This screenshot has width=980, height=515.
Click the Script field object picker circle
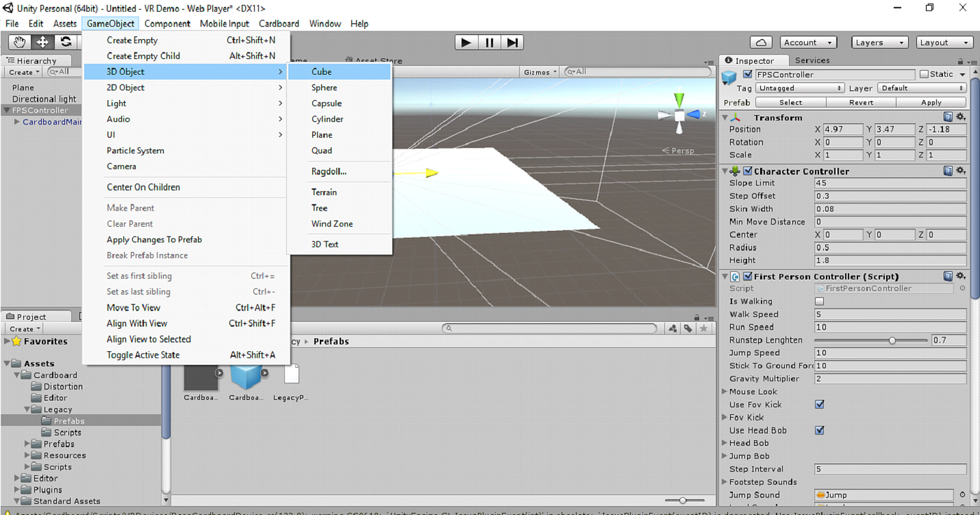tap(962, 288)
